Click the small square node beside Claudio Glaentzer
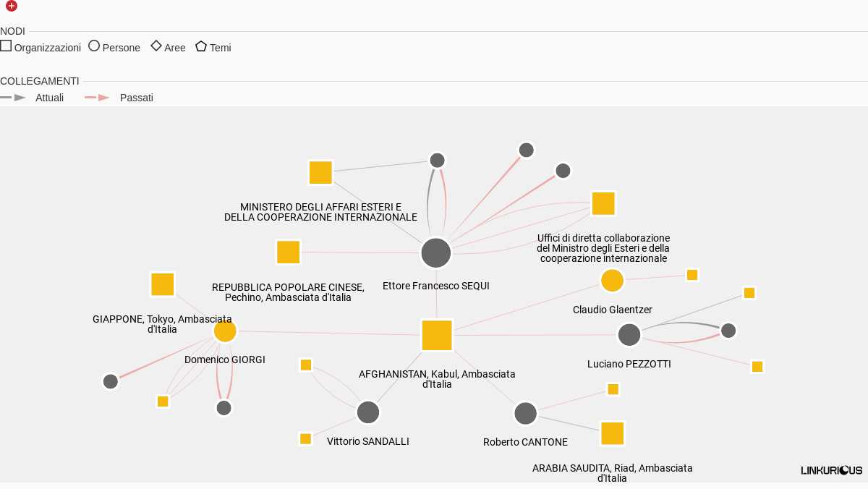This screenshot has height=489, width=868. pyautogui.click(x=692, y=275)
